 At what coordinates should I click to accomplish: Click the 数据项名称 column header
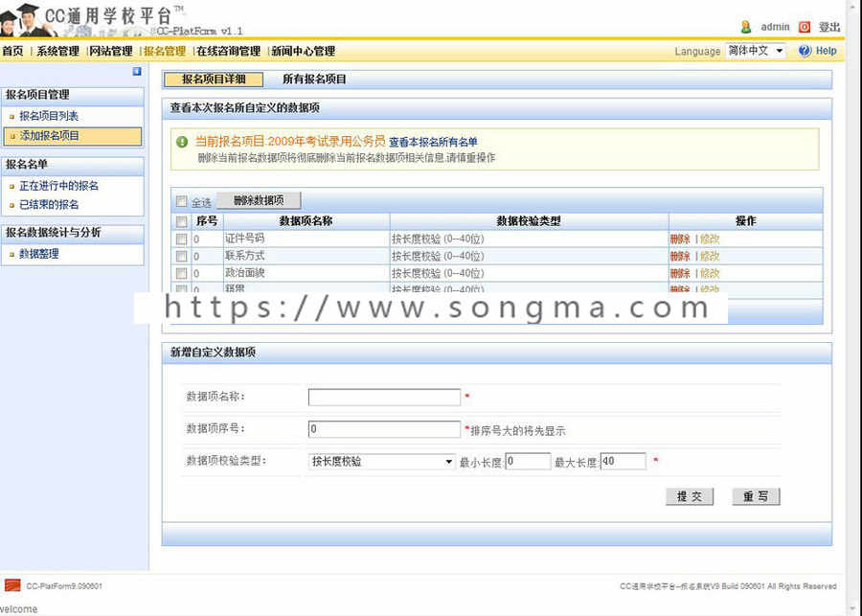[x=306, y=221]
